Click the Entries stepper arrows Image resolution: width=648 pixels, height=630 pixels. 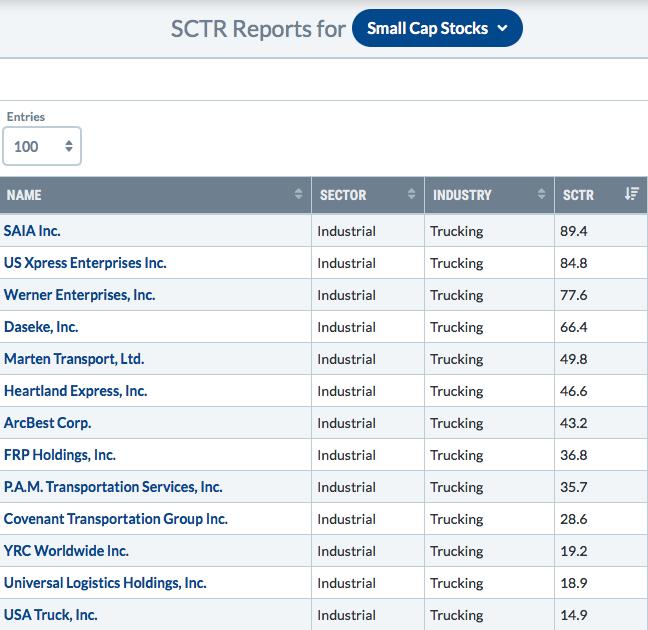coord(69,146)
